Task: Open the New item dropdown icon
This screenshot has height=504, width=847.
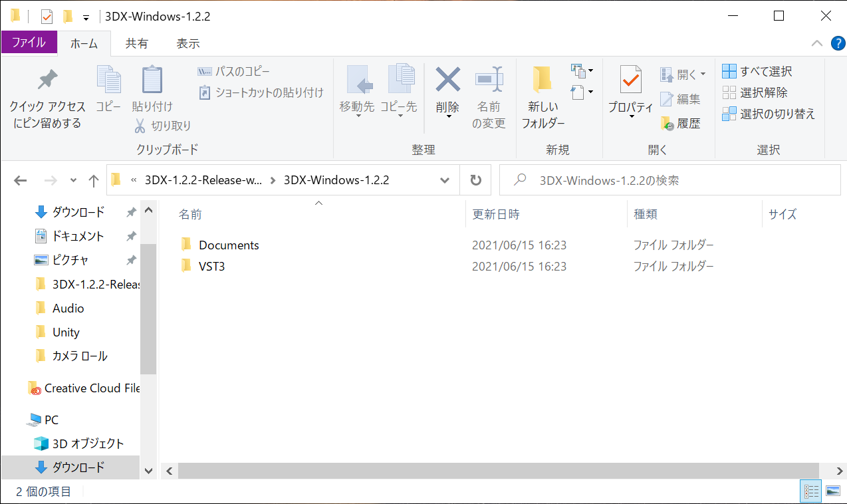Action: [x=582, y=70]
